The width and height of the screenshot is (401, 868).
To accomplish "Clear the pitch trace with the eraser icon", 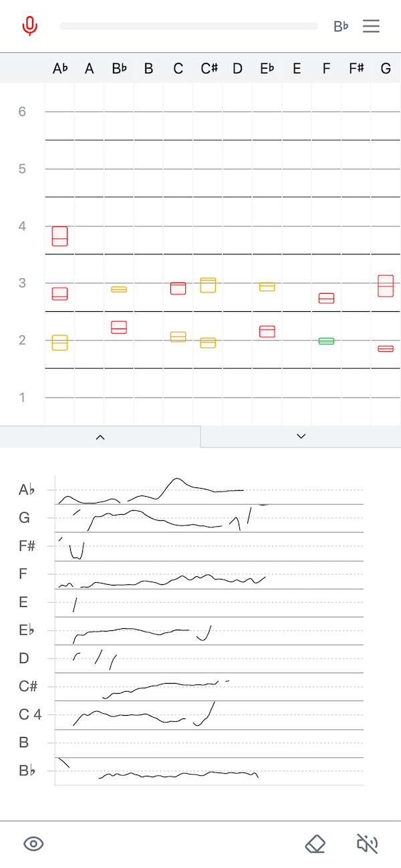I will [x=315, y=843].
